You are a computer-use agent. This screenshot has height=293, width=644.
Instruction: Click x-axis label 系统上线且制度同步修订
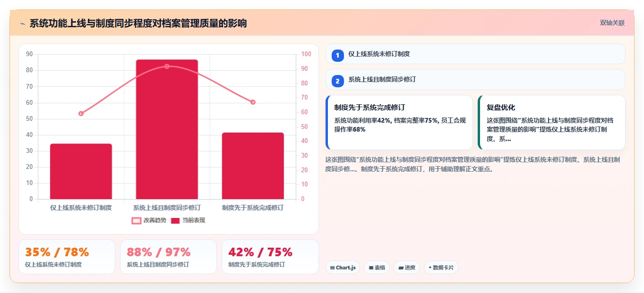[x=167, y=208]
